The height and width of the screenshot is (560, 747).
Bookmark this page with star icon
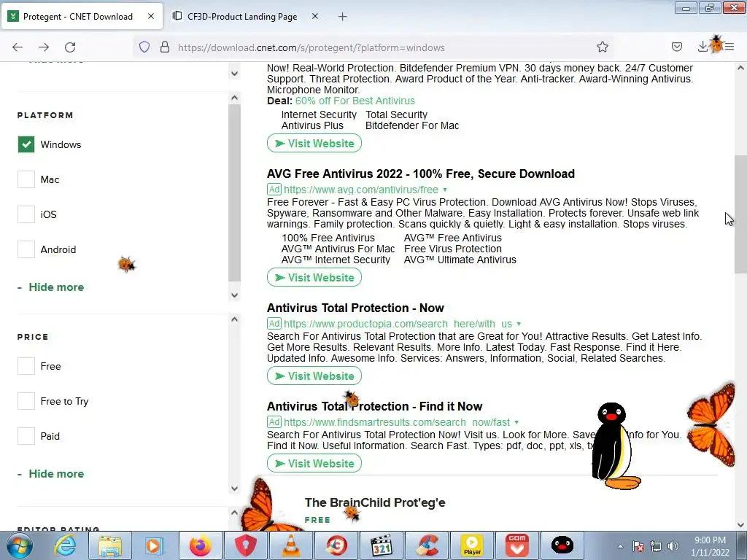[x=602, y=47]
